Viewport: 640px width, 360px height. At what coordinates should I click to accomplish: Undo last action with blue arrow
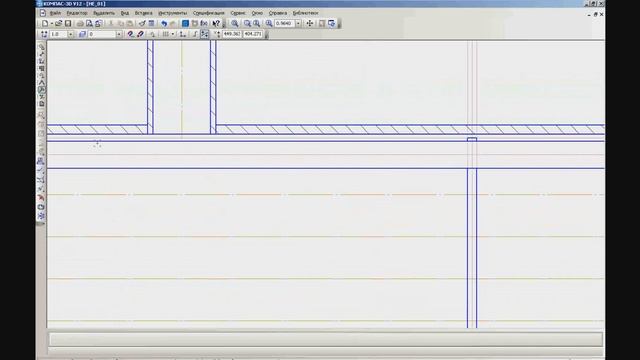(x=164, y=24)
